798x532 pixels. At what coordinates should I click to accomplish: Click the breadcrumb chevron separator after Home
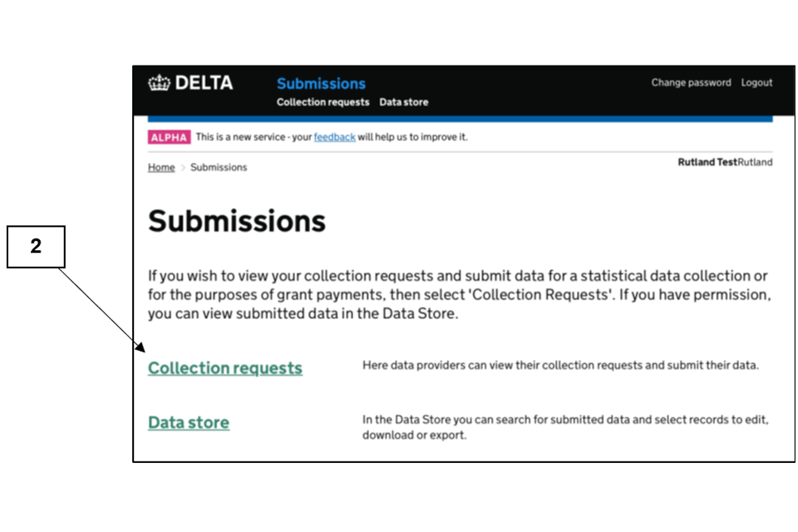pyautogui.click(x=183, y=167)
